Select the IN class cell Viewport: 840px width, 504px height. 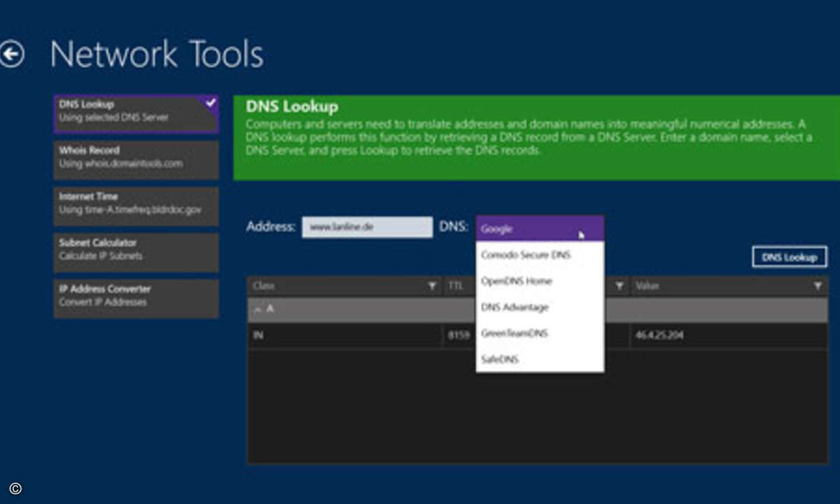tap(344, 335)
